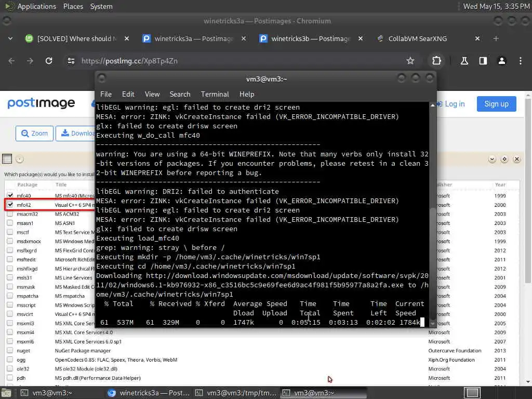Toggle msxml6 package checkbox
This screenshot has width=532, height=399.
10,341
